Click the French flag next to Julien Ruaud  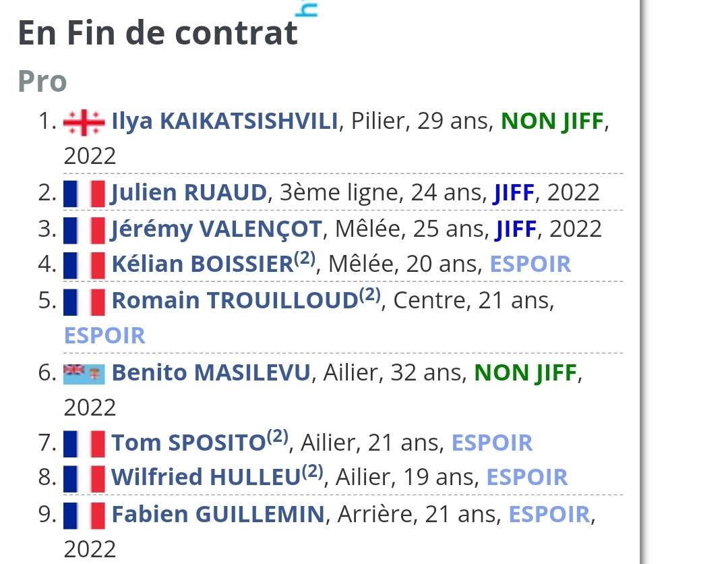tap(84, 193)
